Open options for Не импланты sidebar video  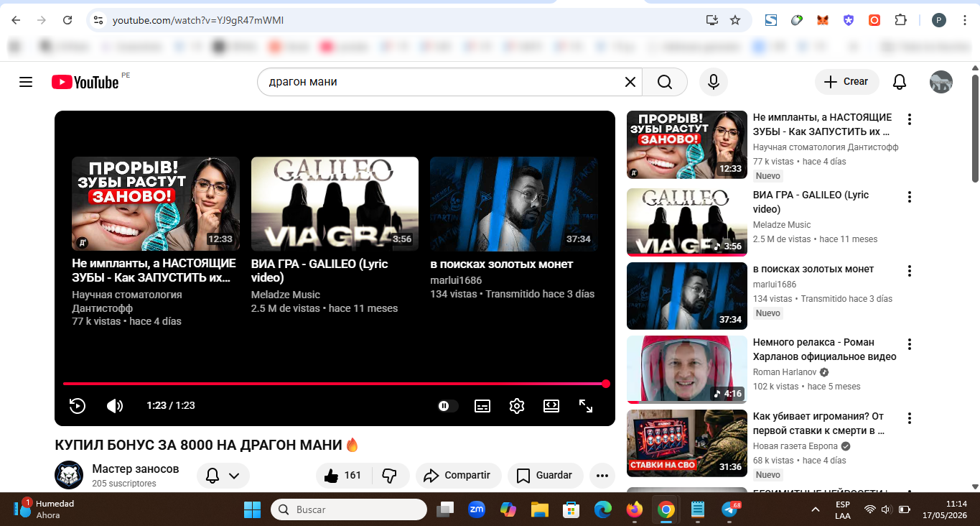pyautogui.click(x=910, y=119)
